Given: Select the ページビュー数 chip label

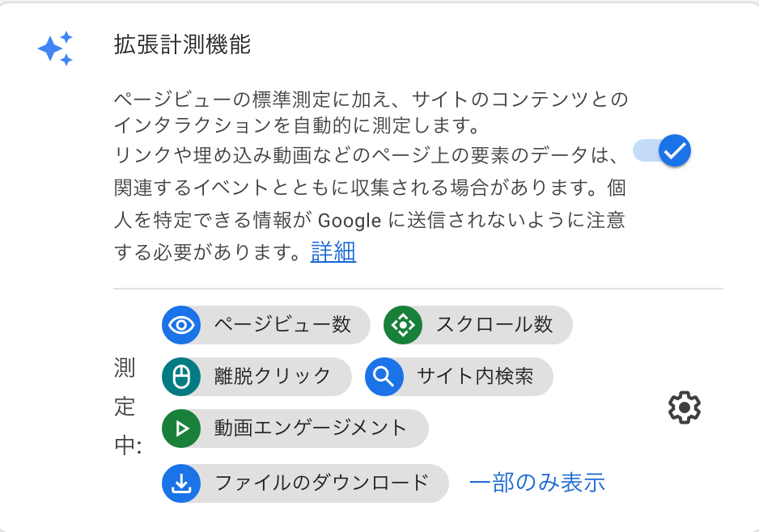Looking at the screenshot, I should (x=282, y=325).
